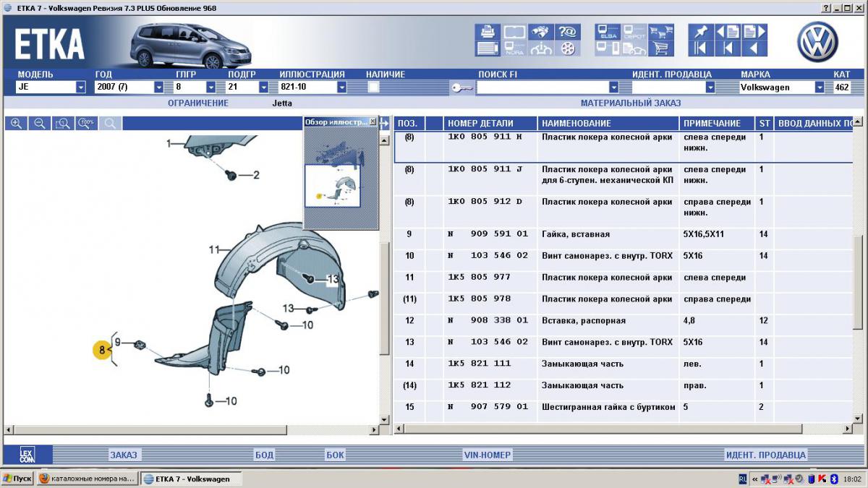
Task: Open the ИЛЛЮСТРАЦИЯ dropdown 821-10
Action: [x=341, y=87]
